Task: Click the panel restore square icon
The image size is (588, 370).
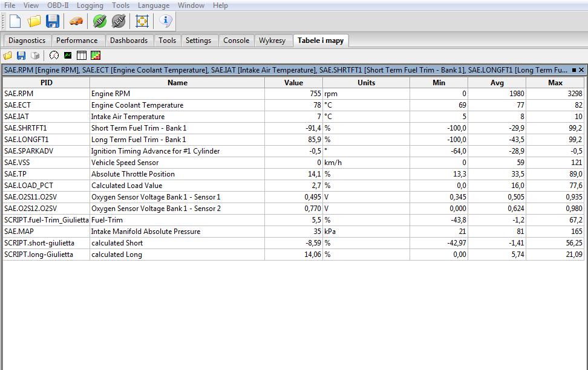Action: (x=574, y=70)
